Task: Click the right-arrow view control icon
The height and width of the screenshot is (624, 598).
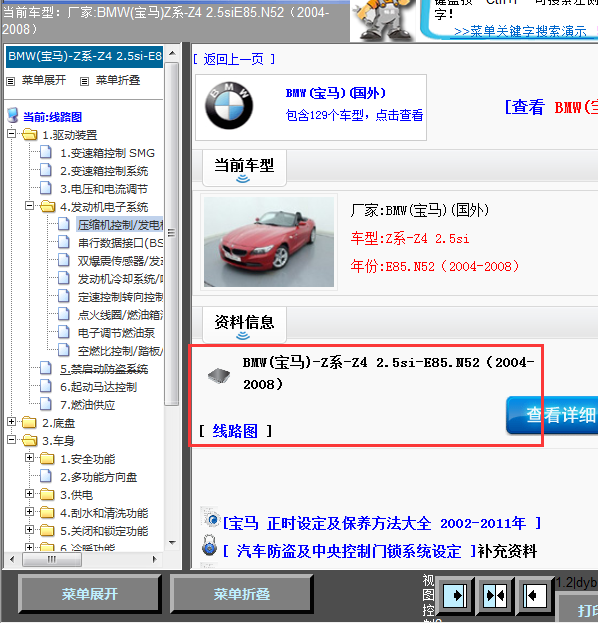Action: 455,595
